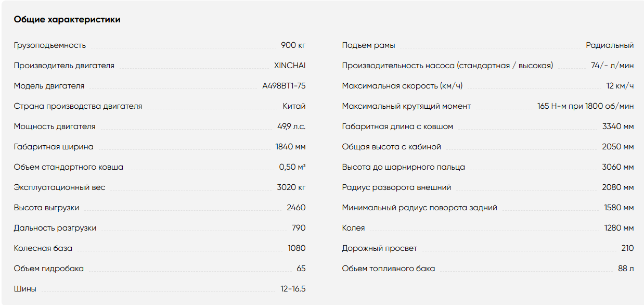The height and width of the screenshot is (305, 644).
Task: Click the Высота выгрузки label
Action: pyautogui.click(x=47, y=208)
